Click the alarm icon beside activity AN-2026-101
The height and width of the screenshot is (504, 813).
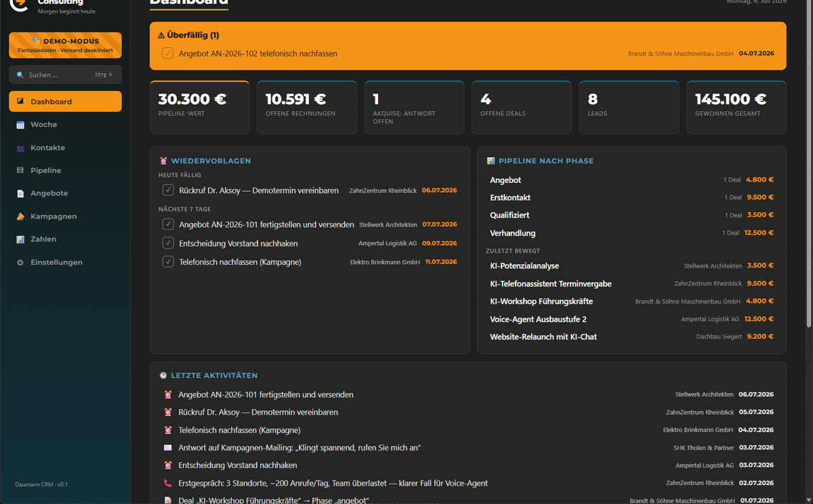coord(168,394)
